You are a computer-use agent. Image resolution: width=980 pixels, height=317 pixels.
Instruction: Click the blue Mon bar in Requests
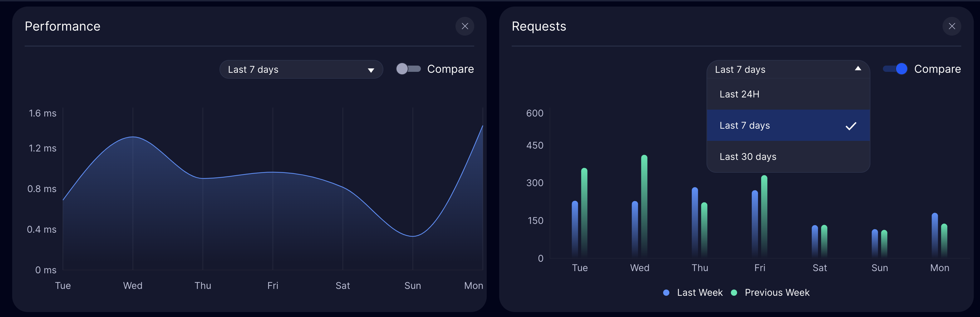coord(934,235)
